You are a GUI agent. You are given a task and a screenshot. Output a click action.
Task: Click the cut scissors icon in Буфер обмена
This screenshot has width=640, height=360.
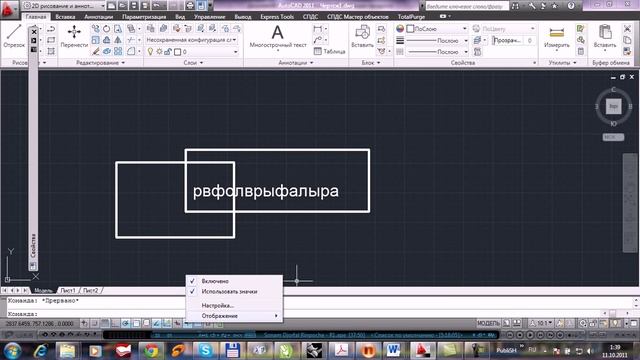pos(627,29)
